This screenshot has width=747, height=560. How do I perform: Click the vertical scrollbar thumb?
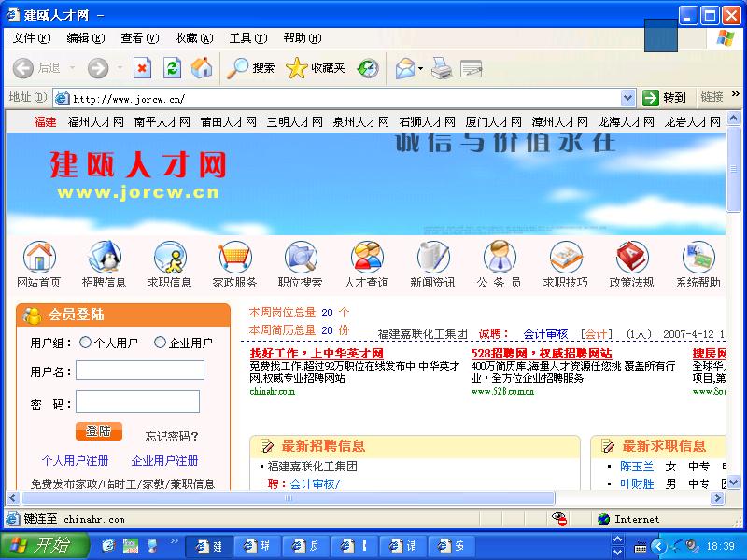tap(734, 169)
